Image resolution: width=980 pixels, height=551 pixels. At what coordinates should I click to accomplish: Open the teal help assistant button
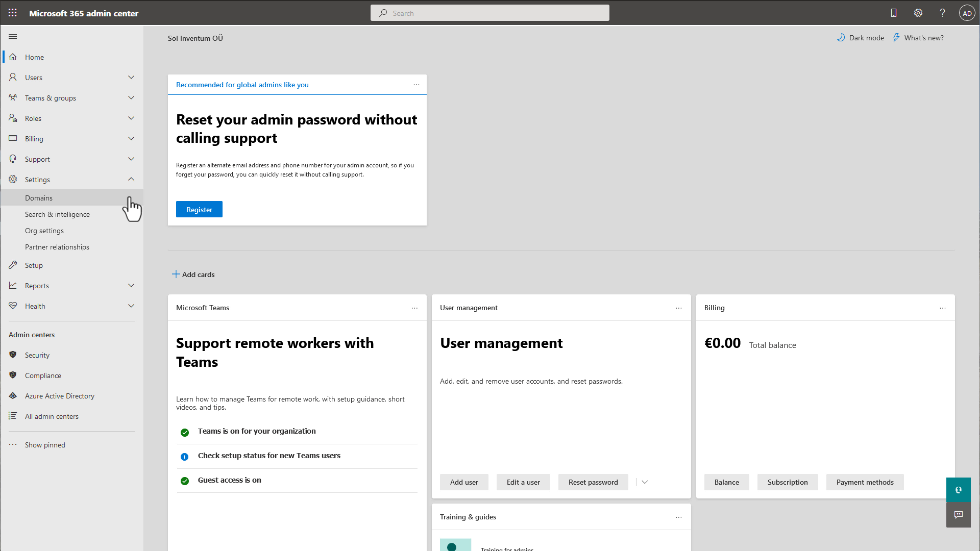pos(959,490)
